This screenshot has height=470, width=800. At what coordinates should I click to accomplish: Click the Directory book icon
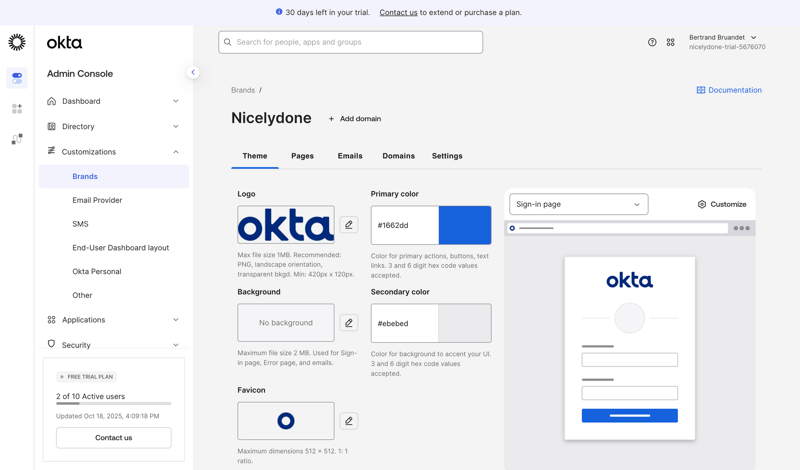tap(52, 126)
